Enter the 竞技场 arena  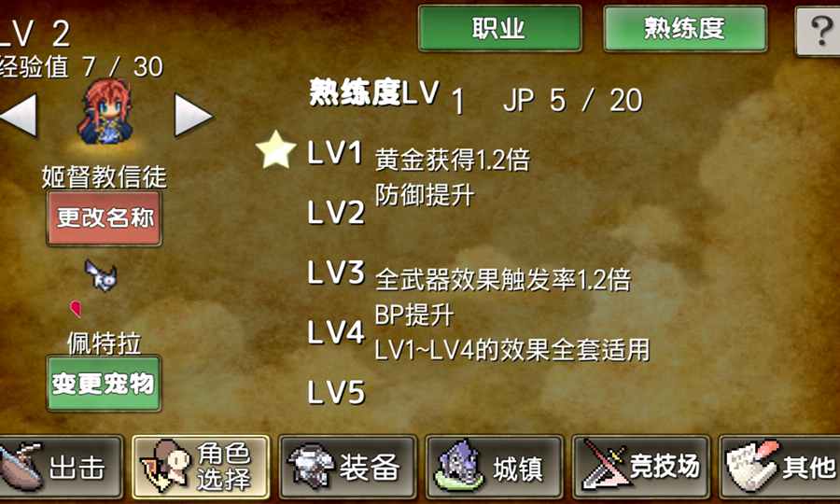[640, 467]
